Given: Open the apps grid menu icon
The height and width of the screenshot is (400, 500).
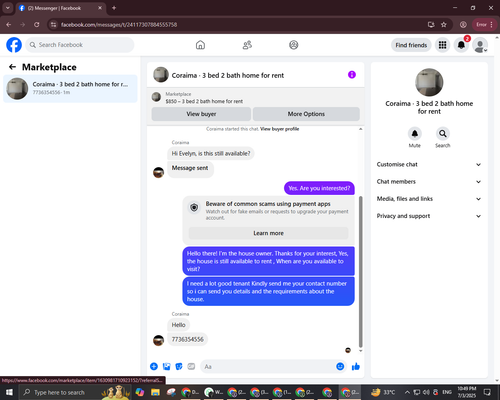Looking at the screenshot, I should pos(442,45).
